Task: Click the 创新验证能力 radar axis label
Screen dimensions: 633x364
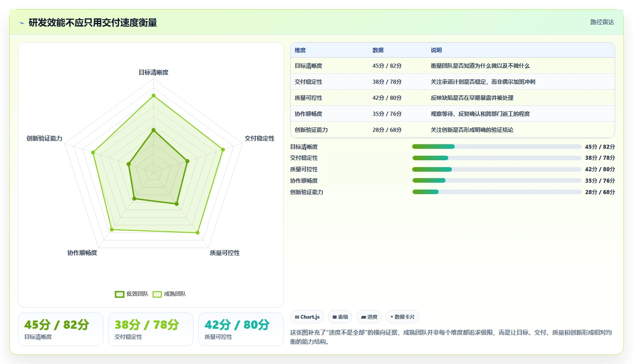Action: click(x=44, y=138)
